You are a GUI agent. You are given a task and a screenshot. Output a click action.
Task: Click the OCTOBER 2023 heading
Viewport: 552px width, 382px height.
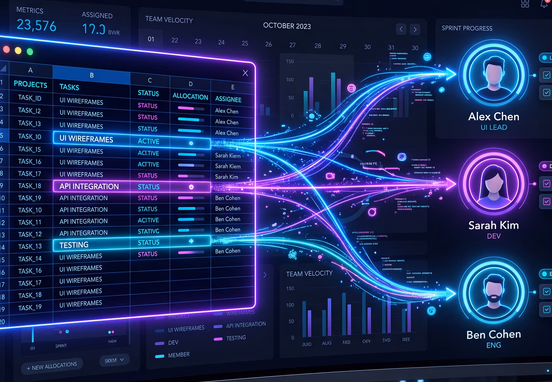tap(287, 26)
